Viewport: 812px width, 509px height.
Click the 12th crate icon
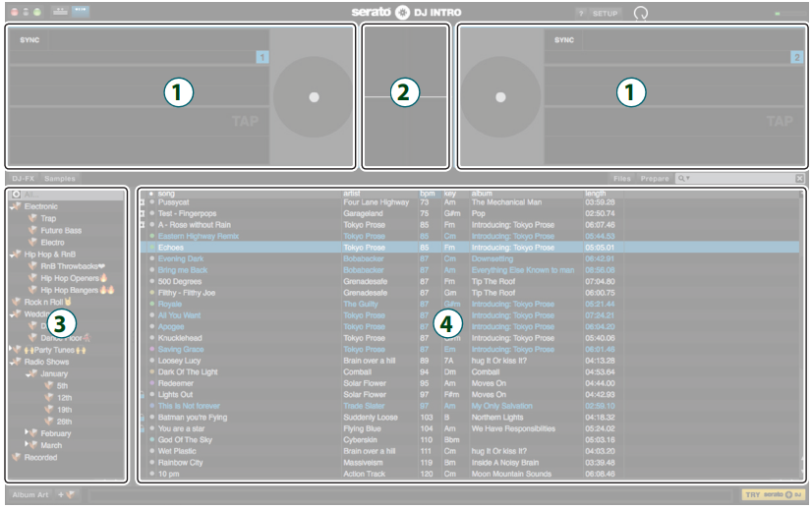pos(49,397)
